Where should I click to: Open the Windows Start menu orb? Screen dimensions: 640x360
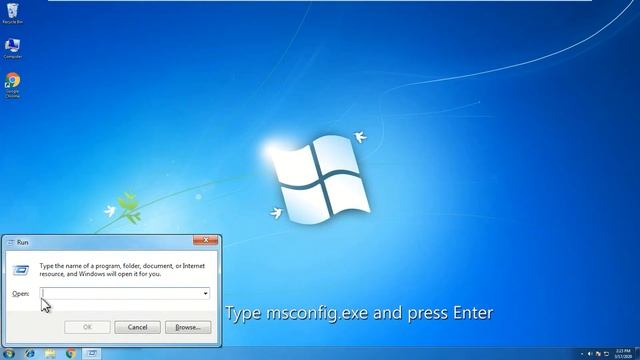point(9,353)
